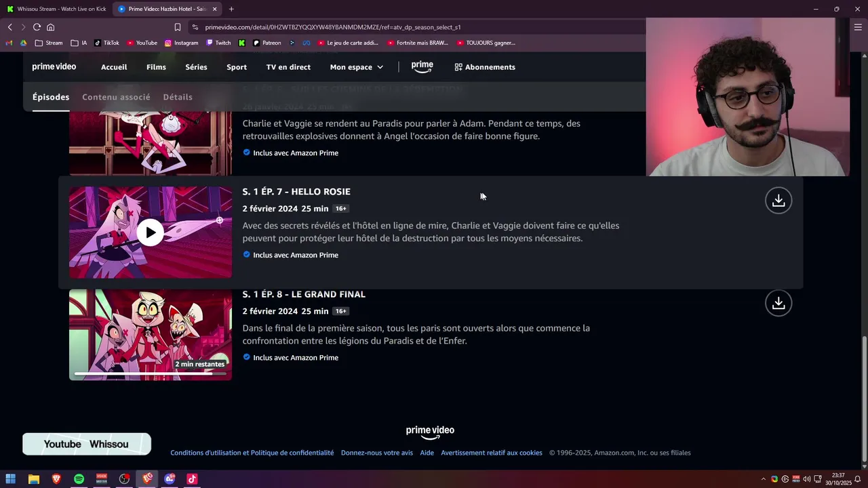The width and height of the screenshot is (868, 488).
Task: Open TOUJOURS gagner... bookmark
Action: point(486,43)
